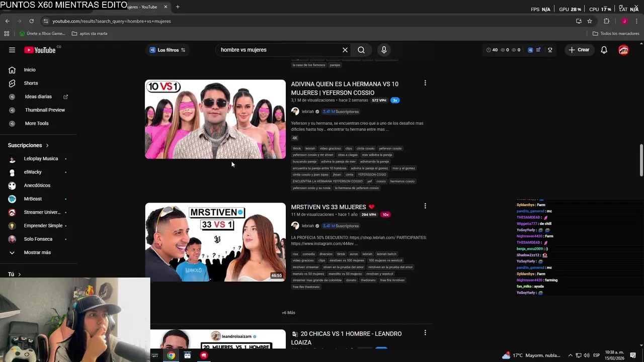
Task: Bookmark this page with the star
Action: [x=590, y=21]
